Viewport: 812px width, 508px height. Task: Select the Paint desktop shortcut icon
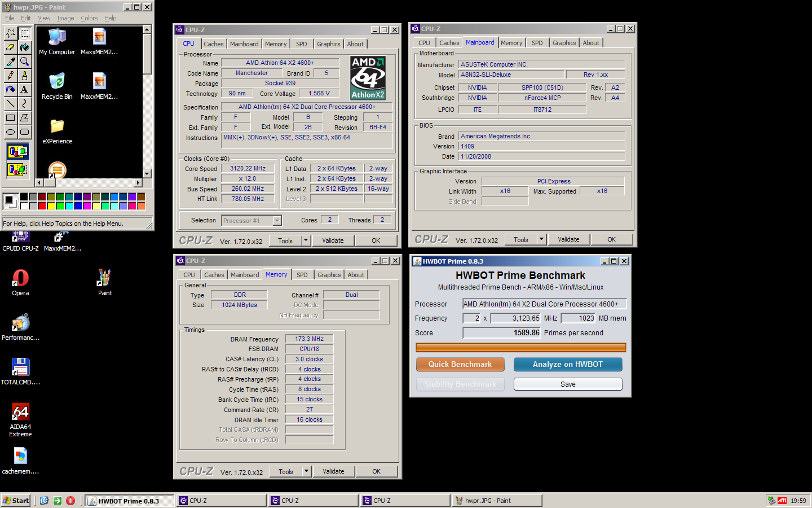tap(105, 282)
